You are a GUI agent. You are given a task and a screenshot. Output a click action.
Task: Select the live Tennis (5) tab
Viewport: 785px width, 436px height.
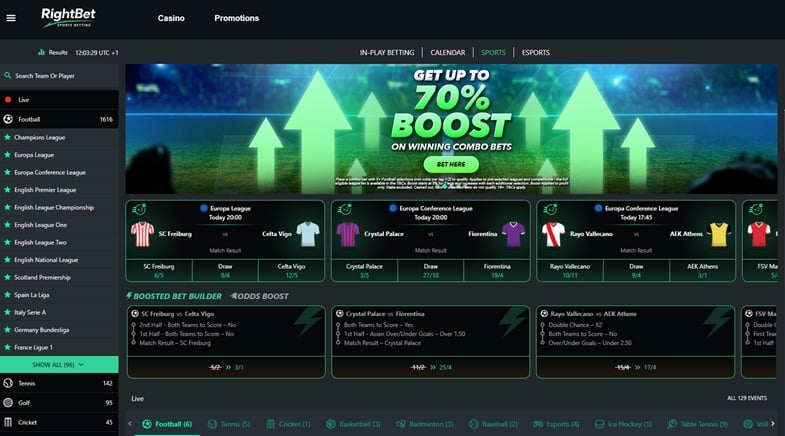229,424
